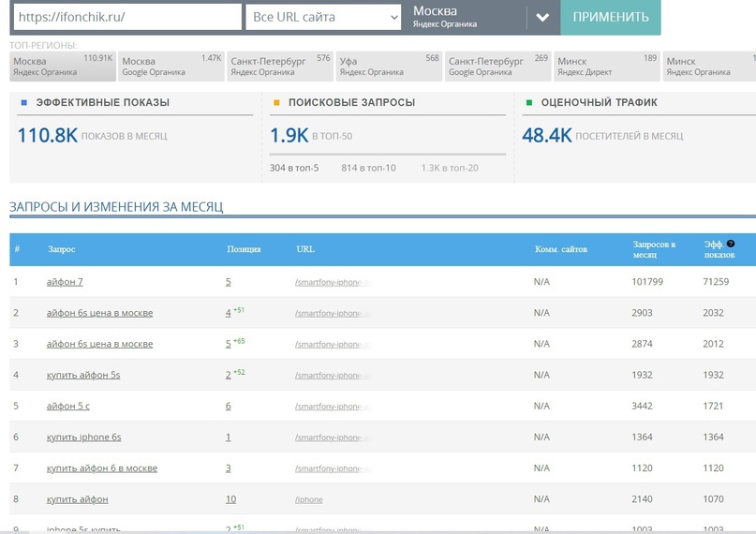Sort by the Позиция column header
This screenshot has height=534, width=756.
click(x=244, y=249)
